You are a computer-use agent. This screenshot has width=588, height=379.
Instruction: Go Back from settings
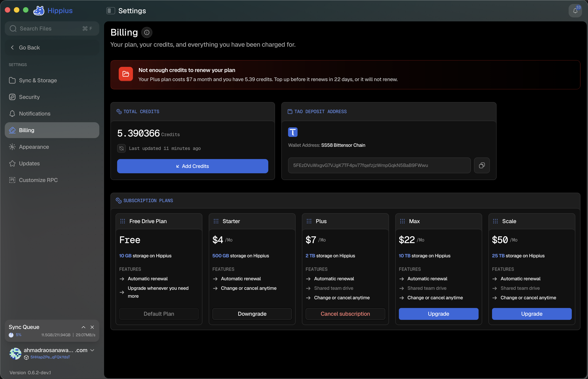click(52, 47)
